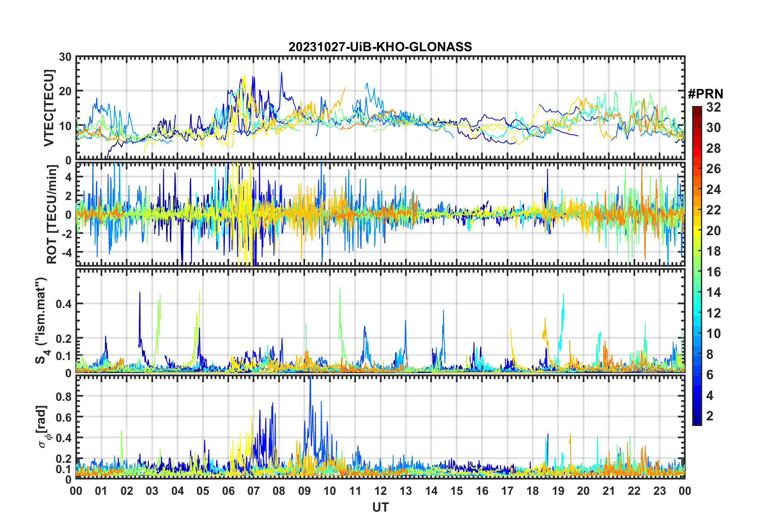Click hour 07 on the UT axis

[254, 491]
